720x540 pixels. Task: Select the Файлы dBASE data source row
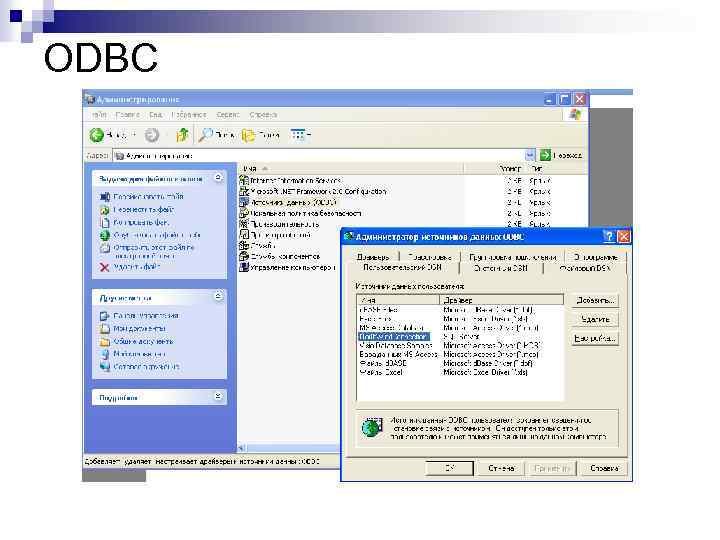[x=460, y=363]
